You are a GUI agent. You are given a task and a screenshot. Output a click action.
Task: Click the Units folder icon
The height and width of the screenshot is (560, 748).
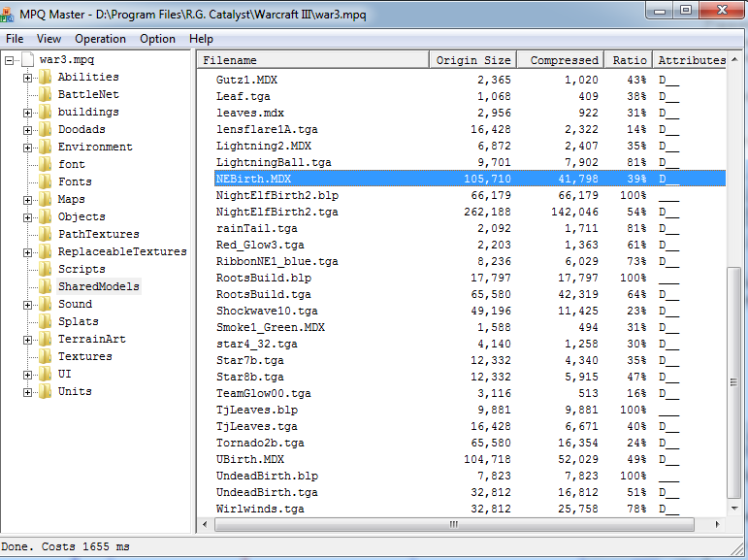tap(45, 391)
